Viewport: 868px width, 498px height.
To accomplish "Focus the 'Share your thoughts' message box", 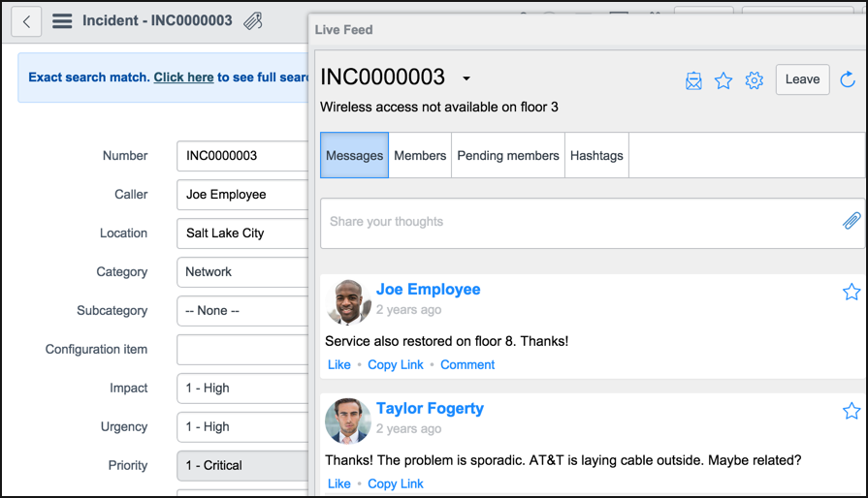I will click(593, 223).
